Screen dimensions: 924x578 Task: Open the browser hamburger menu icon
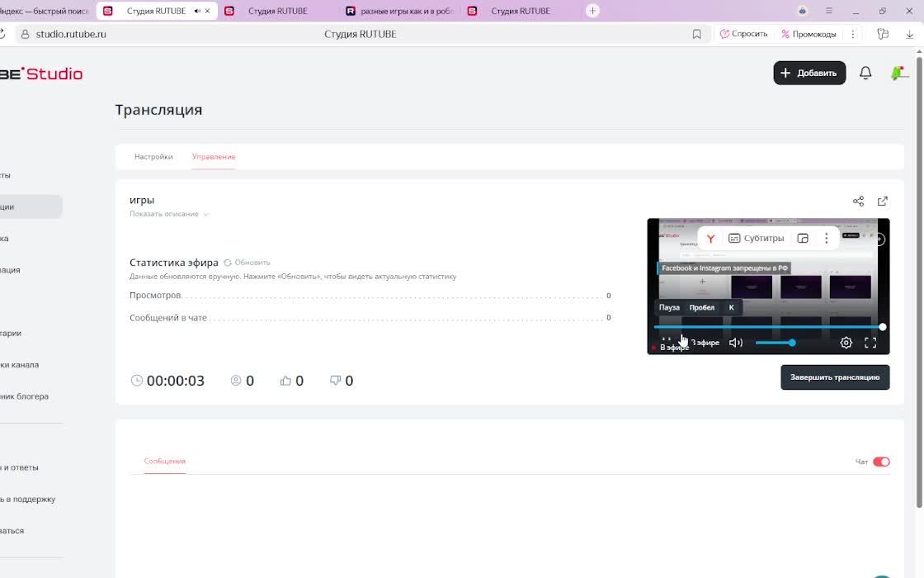click(x=828, y=11)
